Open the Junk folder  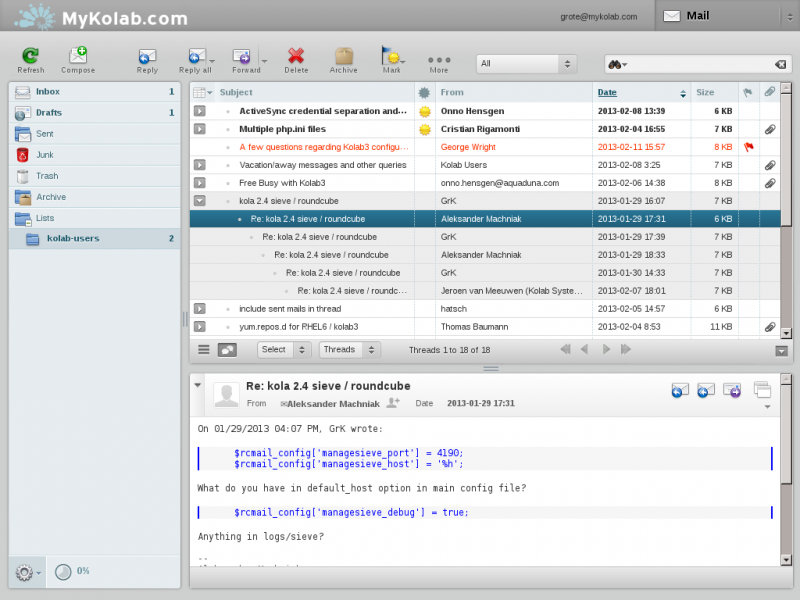pyautogui.click(x=95, y=155)
